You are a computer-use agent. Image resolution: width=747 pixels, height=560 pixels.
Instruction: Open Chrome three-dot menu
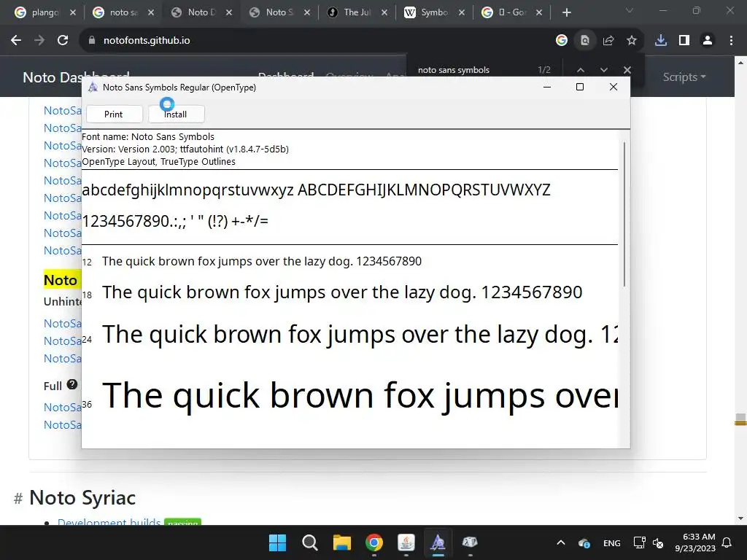pyautogui.click(x=731, y=41)
